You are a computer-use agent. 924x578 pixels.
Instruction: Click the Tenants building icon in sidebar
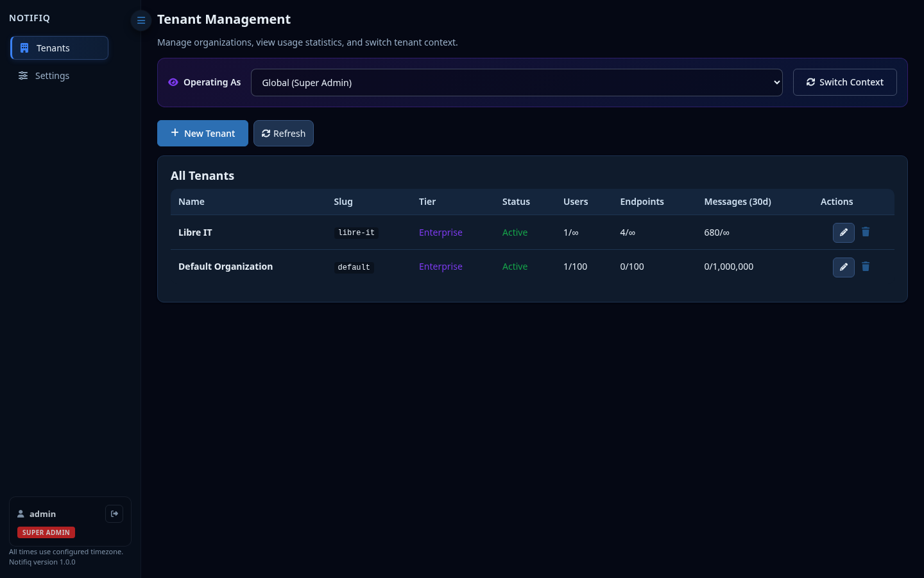[24, 48]
